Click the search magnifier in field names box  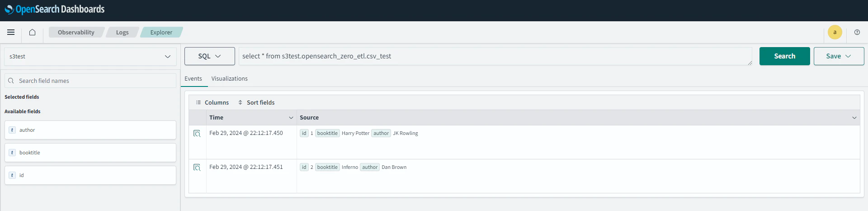pos(11,81)
